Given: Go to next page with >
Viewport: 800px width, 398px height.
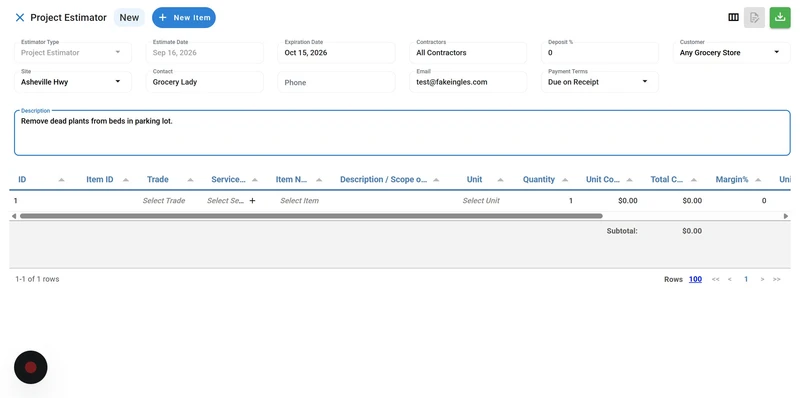Looking at the screenshot, I should click(762, 279).
